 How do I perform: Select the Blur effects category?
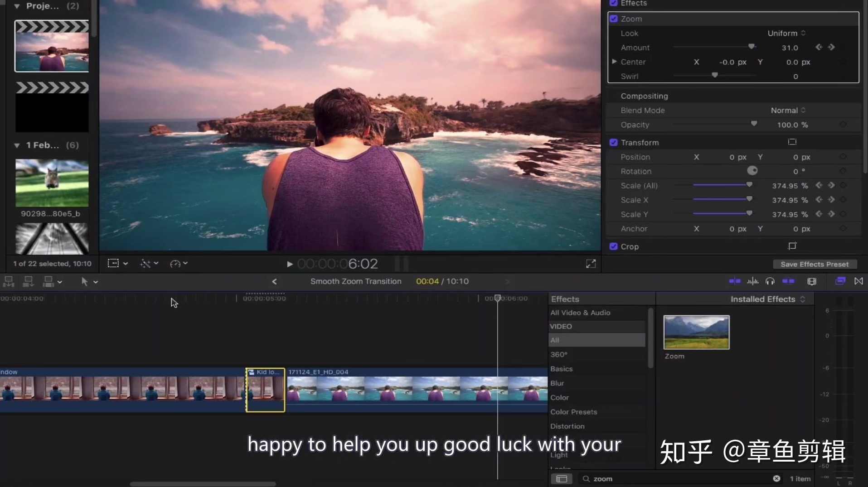[557, 383]
